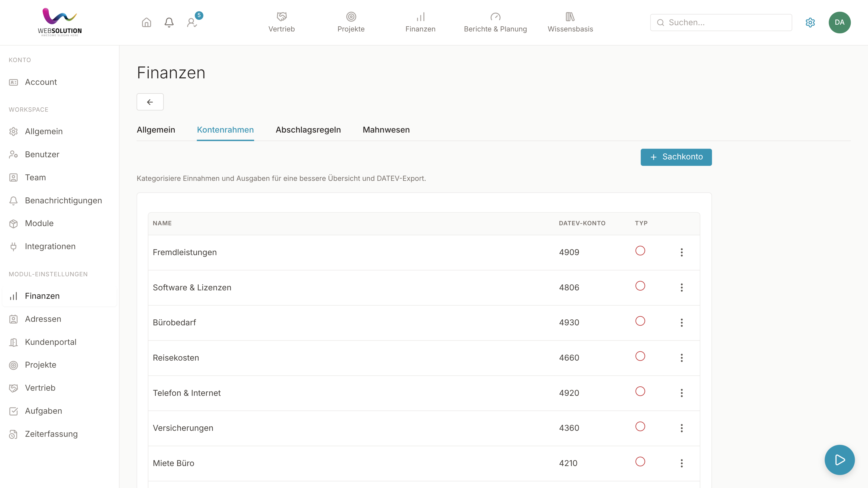This screenshot has width=868, height=488.
Task: Click DATEV account number 4909
Action: click(569, 253)
